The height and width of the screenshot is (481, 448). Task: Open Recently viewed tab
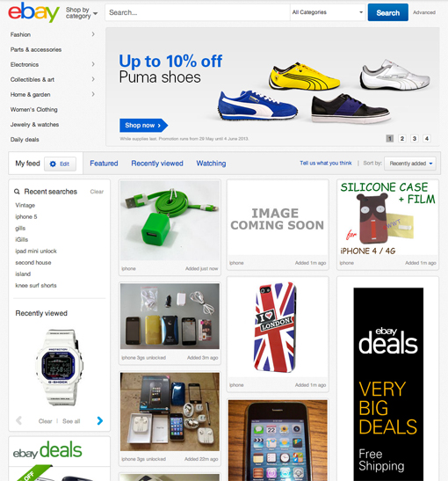point(157,164)
